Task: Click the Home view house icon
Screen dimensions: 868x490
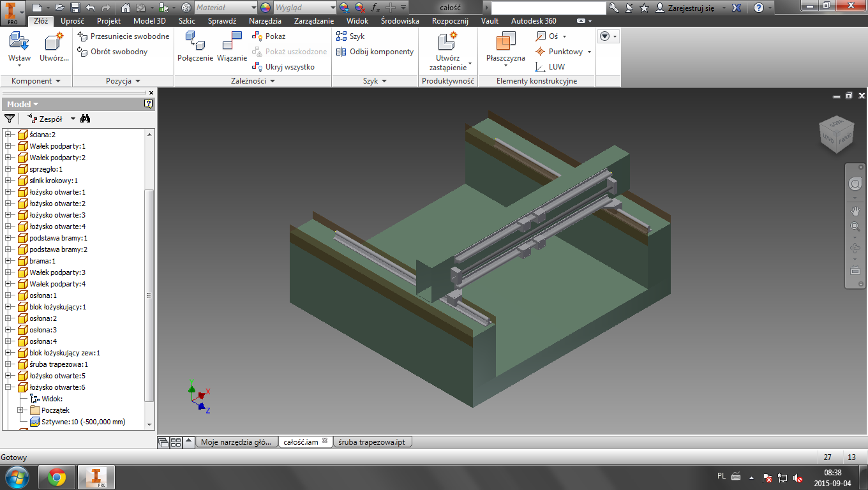Action: click(x=126, y=8)
